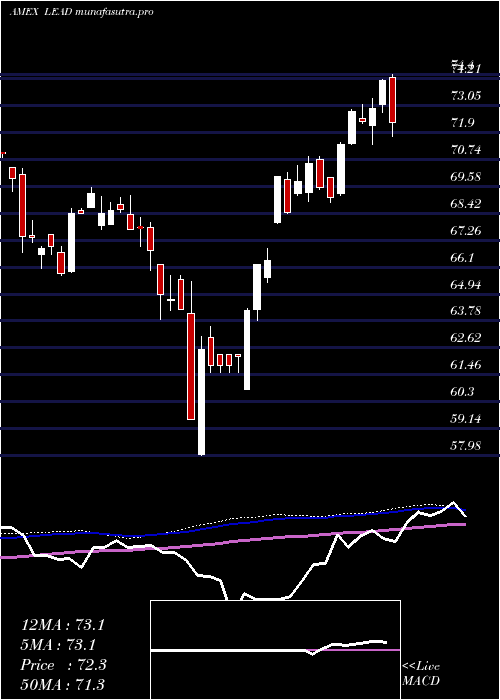Click the 66.1 price axis label
The width and height of the screenshot is (500, 700).
(462, 258)
